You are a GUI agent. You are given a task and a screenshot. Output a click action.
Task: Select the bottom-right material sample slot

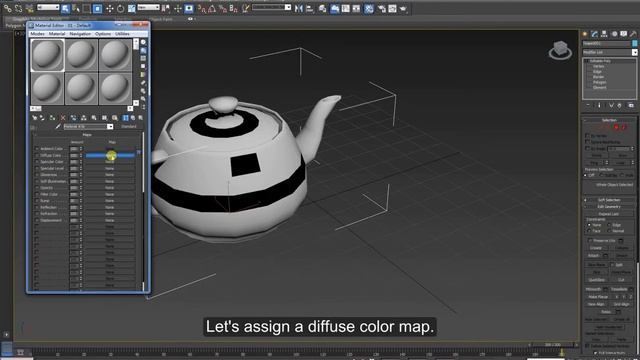(x=115, y=88)
